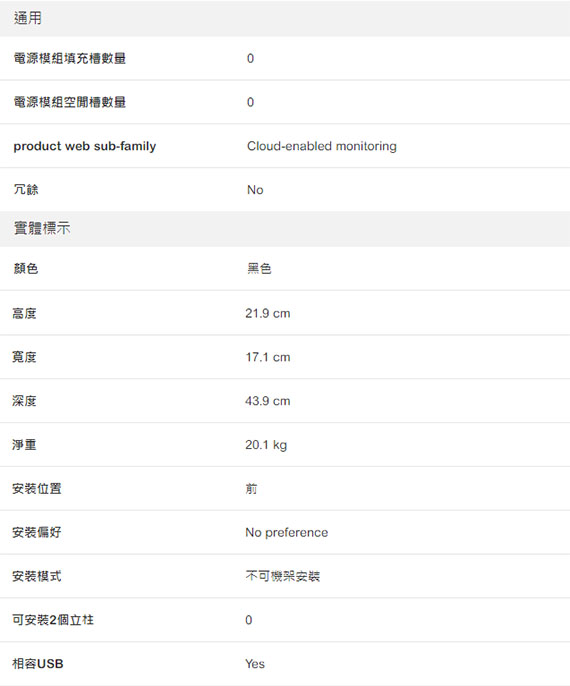Click the product web sub-family label

84,146
